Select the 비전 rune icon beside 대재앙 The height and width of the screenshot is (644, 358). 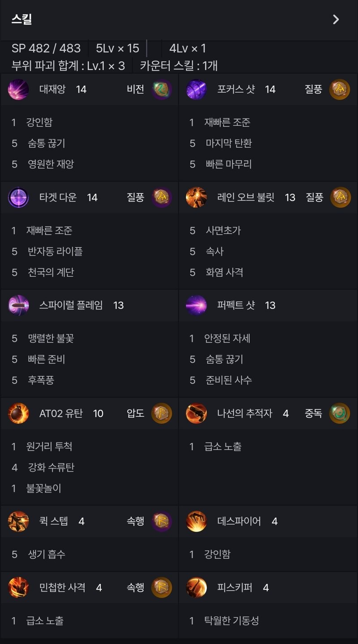tap(162, 89)
